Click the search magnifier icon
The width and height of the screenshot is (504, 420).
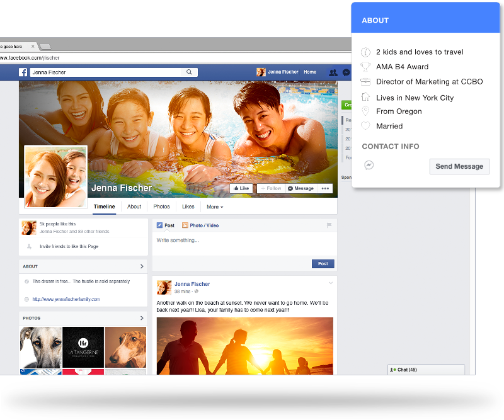pos(190,72)
